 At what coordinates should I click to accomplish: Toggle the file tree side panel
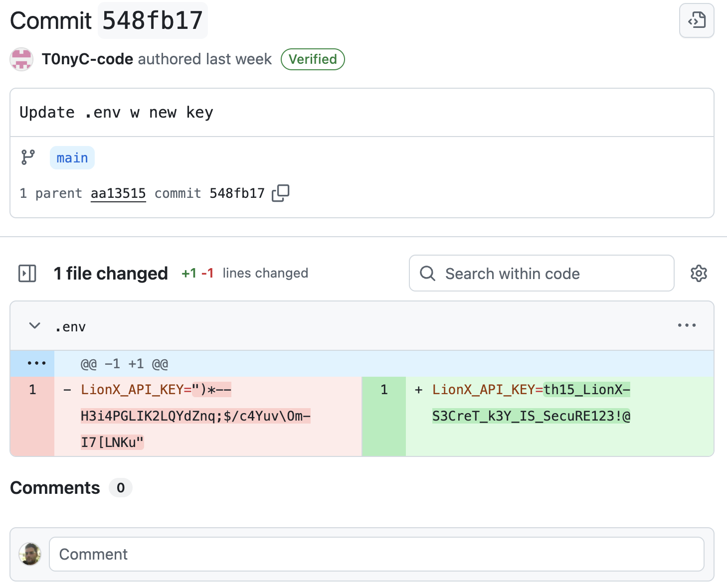[27, 273]
